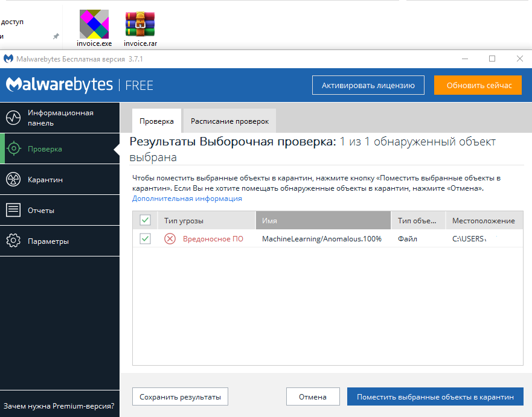The height and width of the screenshot is (417, 532).
Task: Click the pin icon in the Explorer pane
Action: click(x=56, y=36)
